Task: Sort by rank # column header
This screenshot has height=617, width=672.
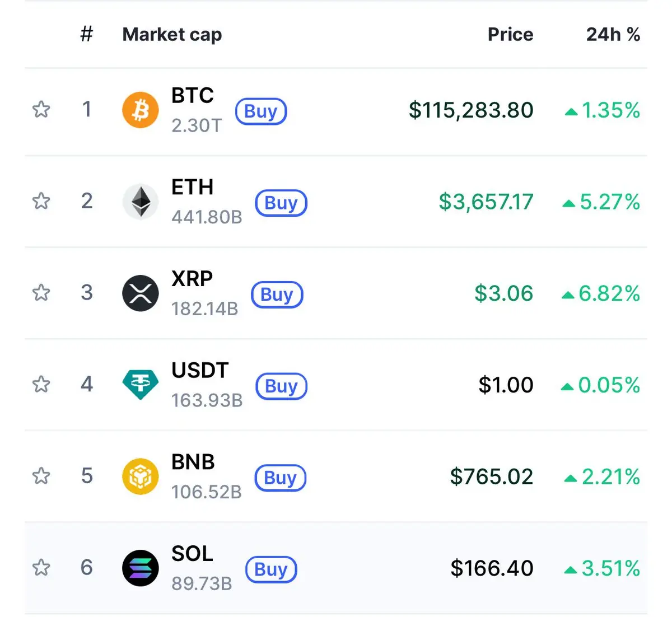Action: pyautogui.click(x=86, y=34)
